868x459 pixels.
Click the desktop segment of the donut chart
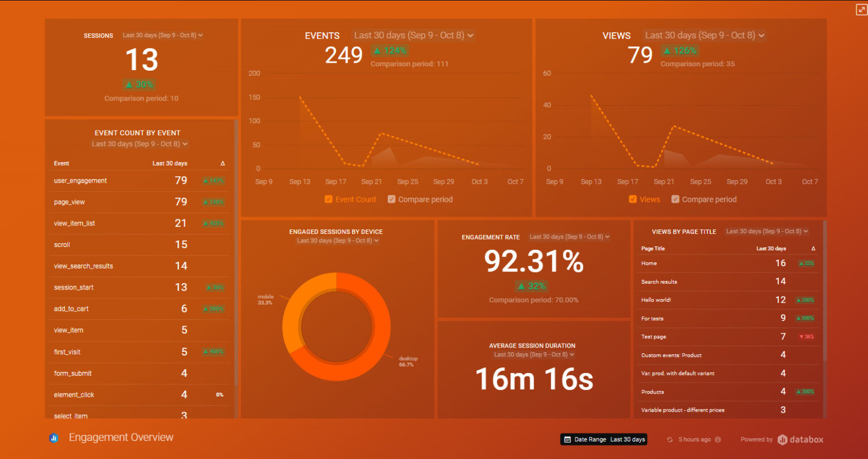[x=362, y=362]
